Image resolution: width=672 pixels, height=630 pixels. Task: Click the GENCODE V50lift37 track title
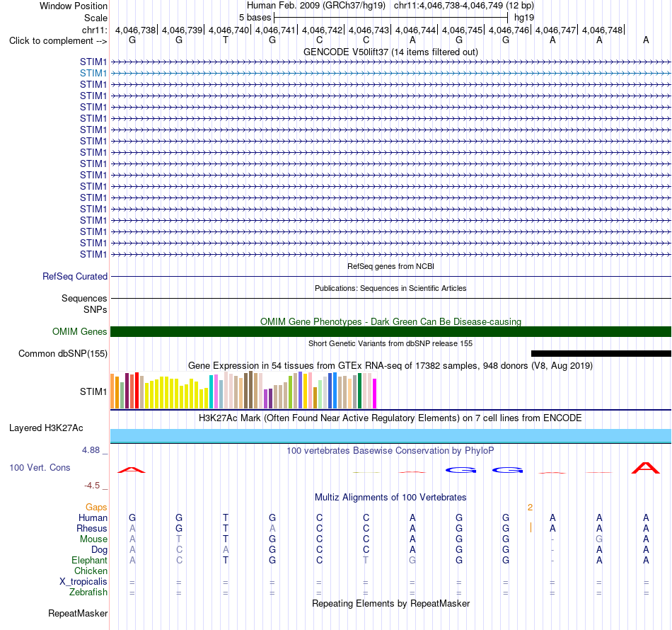click(x=390, y=52)
